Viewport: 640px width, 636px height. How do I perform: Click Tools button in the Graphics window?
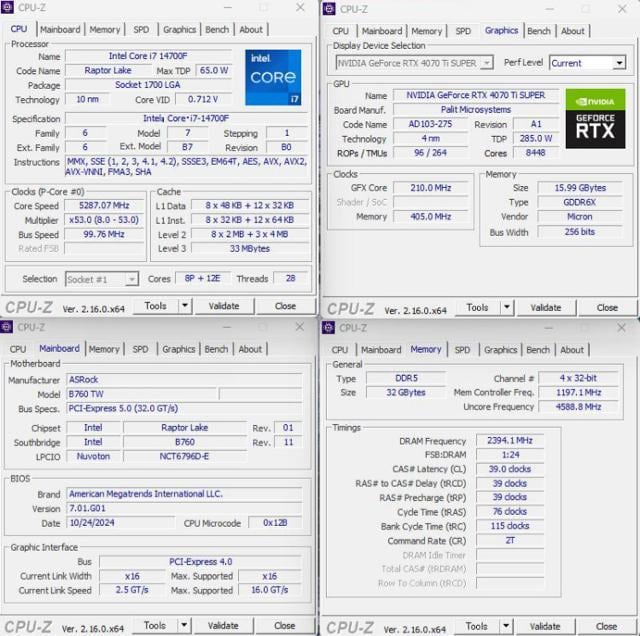(x=478, y=307)
